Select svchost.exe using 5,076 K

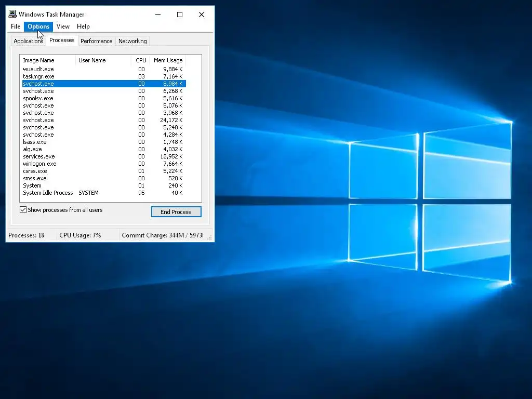tap(103, 105)
